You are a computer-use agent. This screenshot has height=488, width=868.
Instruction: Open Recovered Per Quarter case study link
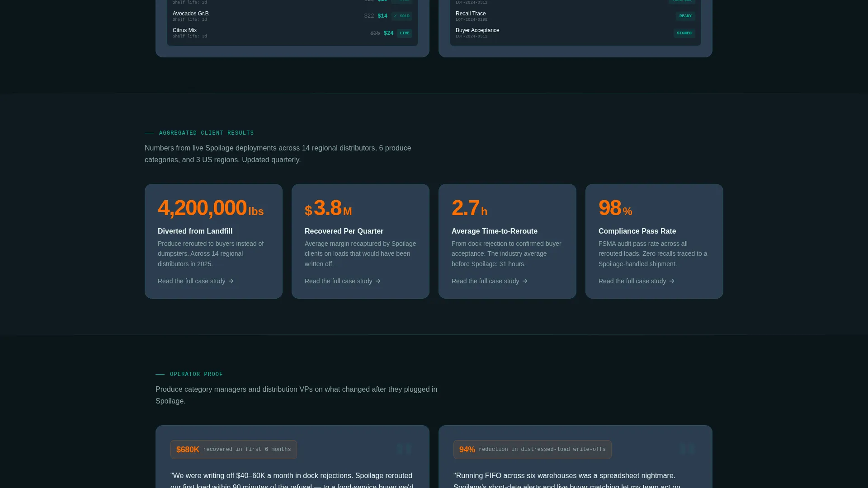(342, 281)
